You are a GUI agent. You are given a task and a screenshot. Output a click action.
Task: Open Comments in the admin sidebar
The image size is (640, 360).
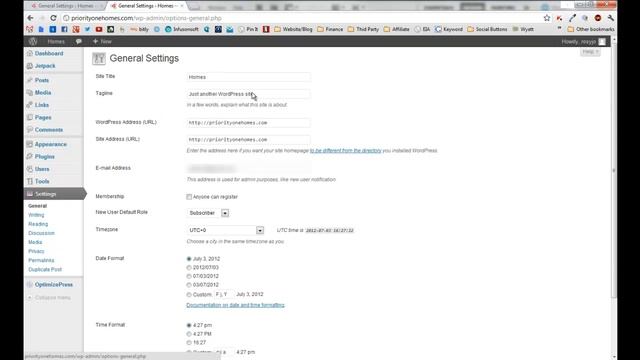coord(49,130)
